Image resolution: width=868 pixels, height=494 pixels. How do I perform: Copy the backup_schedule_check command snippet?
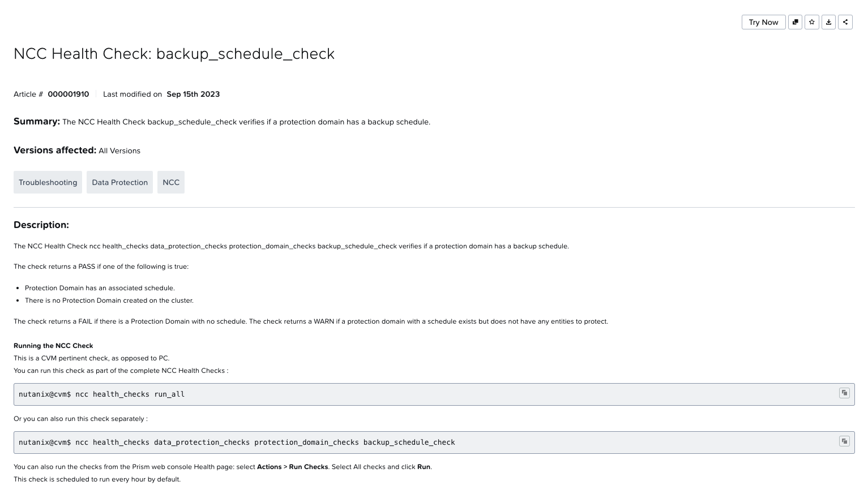click(x=844, y=441)
